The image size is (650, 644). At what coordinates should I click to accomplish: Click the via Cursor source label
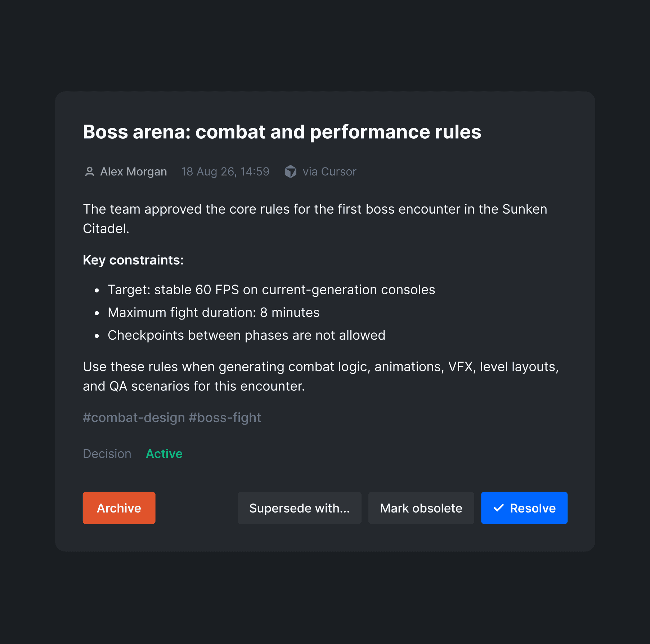click(x=330, y=172)
